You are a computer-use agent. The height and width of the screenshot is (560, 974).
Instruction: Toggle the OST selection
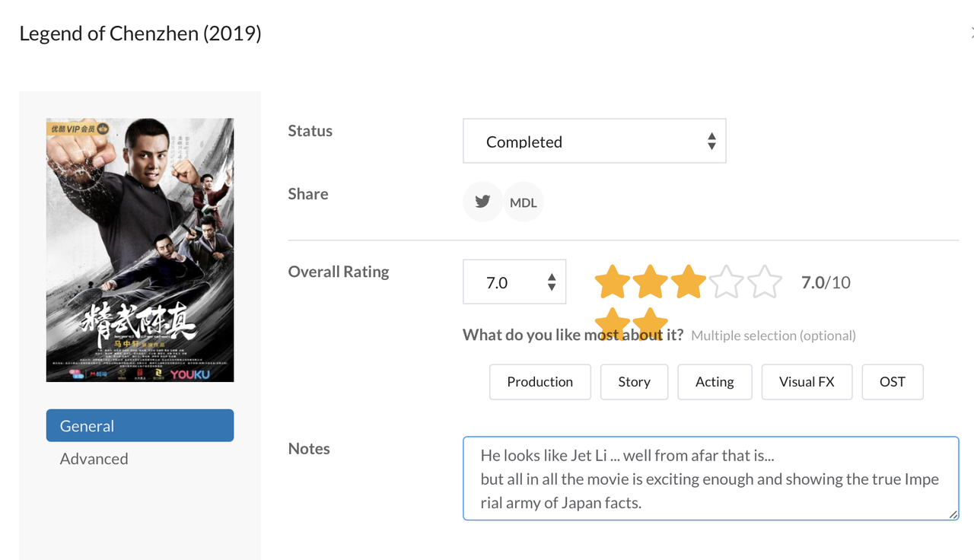click(x=892, y=382)
